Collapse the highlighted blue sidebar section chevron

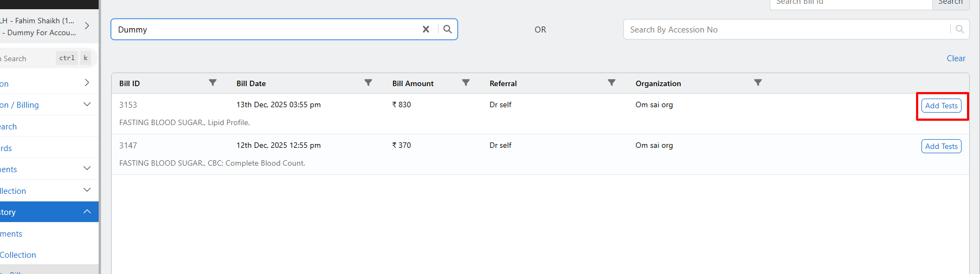click(87, 212)
